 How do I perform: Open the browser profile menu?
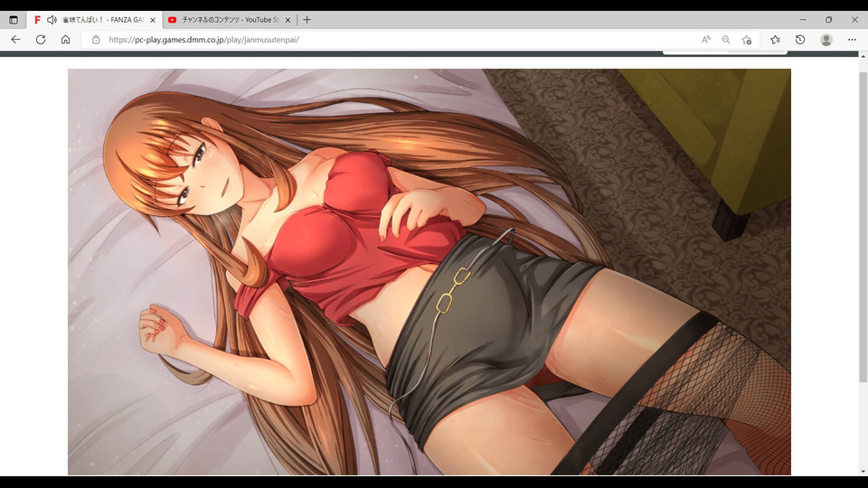tap(826, 40)
